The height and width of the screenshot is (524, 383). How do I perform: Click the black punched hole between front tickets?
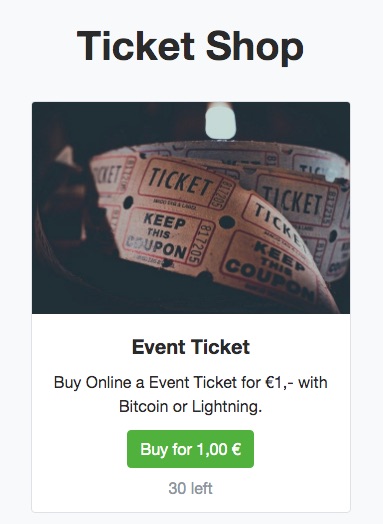pos(227,222)
